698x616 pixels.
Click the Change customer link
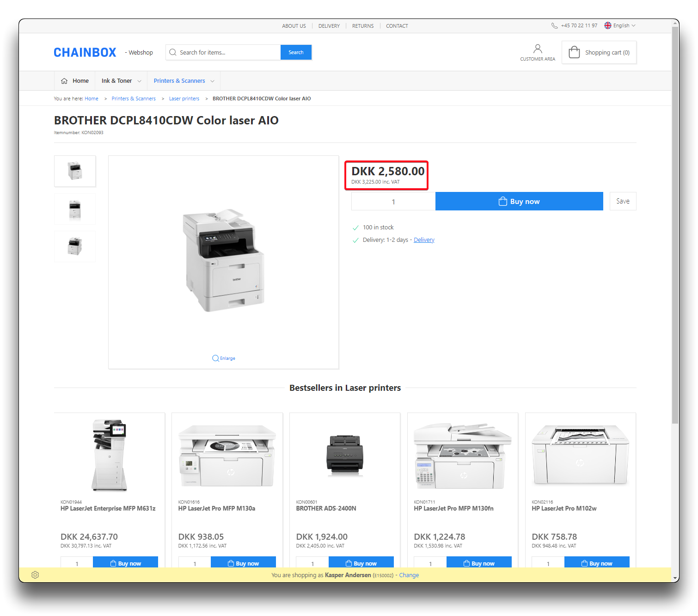(x=409, y=575)
